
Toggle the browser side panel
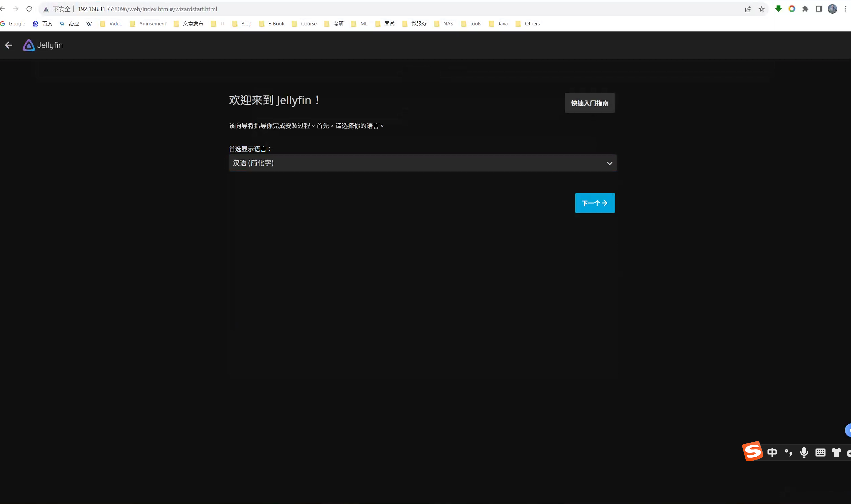coord(819,9)
